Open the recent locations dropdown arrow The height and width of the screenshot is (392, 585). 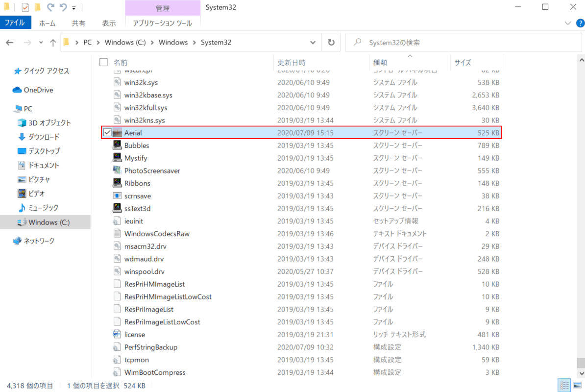click(41, 43)
